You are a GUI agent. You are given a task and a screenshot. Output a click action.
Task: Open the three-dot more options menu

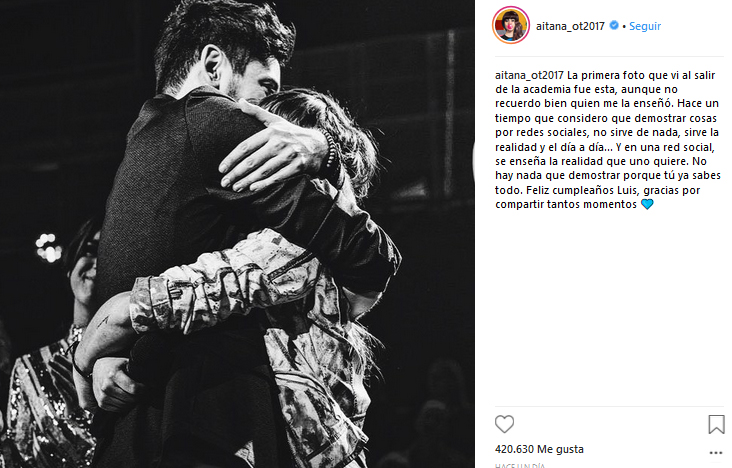716,453
